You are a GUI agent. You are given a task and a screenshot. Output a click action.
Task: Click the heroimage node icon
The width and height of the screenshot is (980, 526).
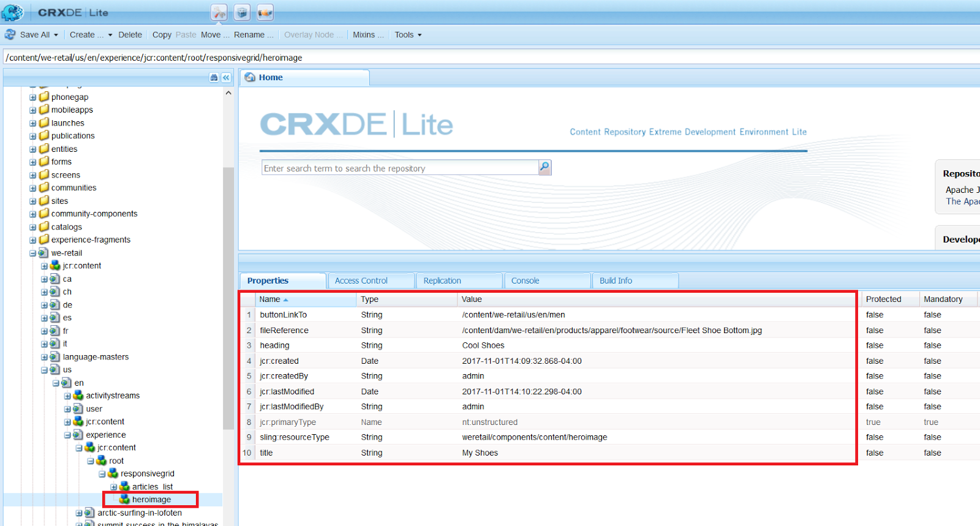tap(125, 500)
